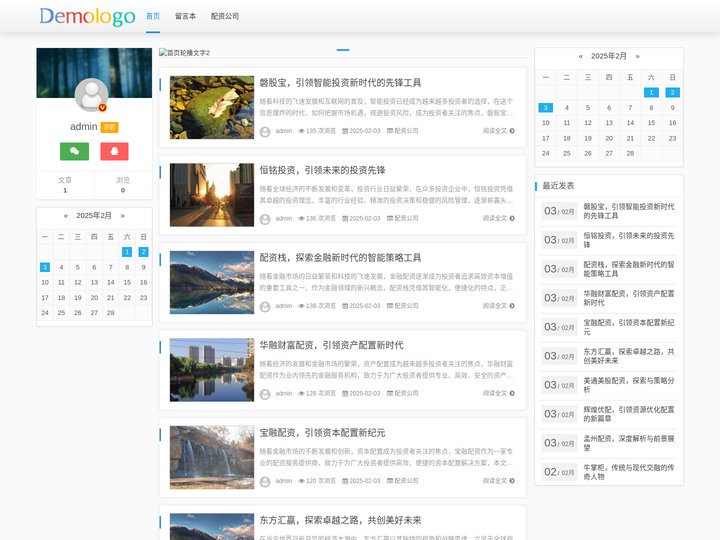This screenshot has height=540, width=720.
Task: Open the 配资公司 navigation item
Action: coord(225,16)
